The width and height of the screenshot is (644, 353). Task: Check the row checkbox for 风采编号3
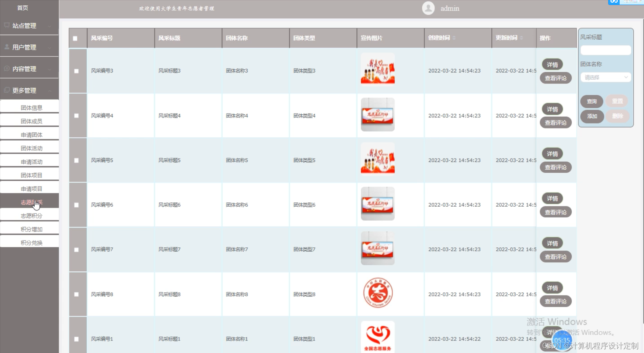coord(77,71)
